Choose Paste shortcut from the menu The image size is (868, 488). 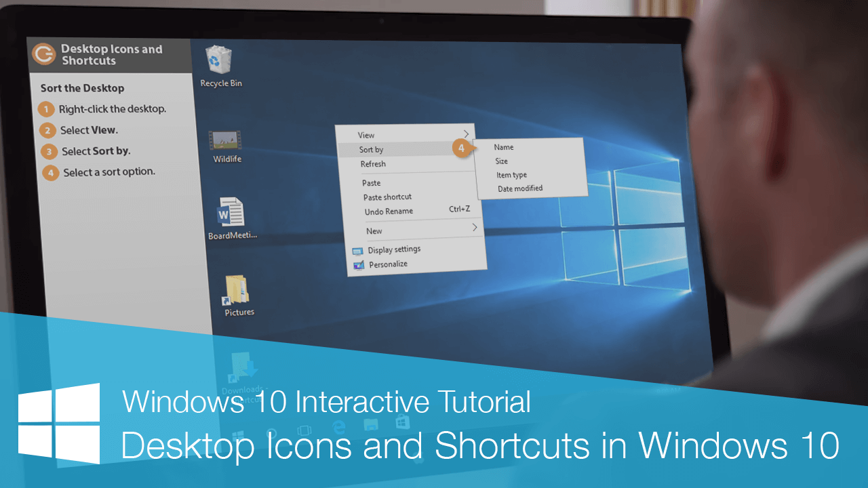click(387, 197)
